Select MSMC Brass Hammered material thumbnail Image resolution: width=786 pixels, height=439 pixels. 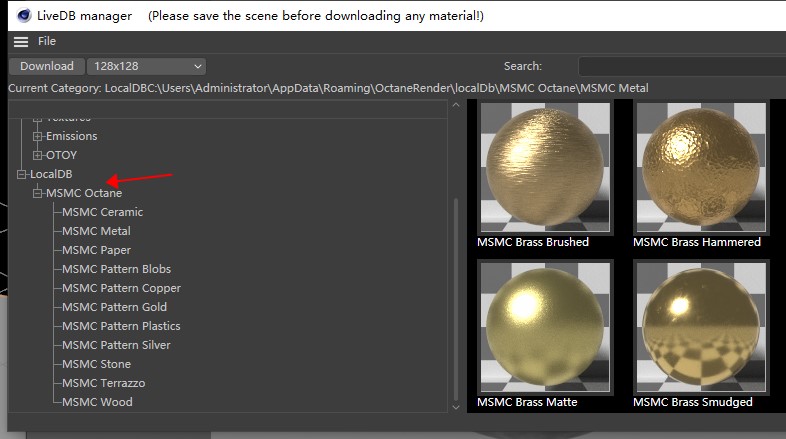[x=701, y=167]
